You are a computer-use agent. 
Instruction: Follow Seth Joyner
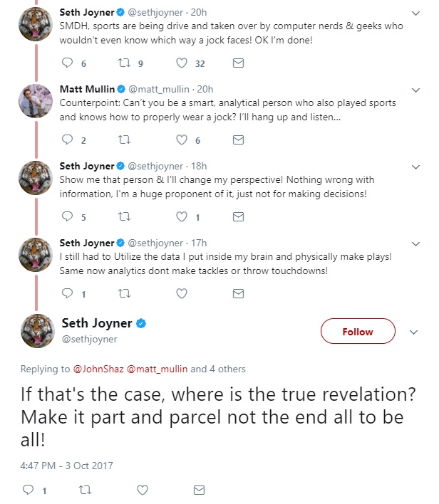tap(357, 332)
